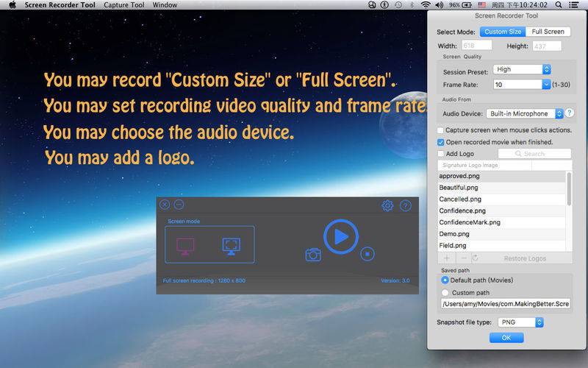Viewport: 588px width, 368px height.
Task: Click the saved path text field
Action: pos(506,304)
